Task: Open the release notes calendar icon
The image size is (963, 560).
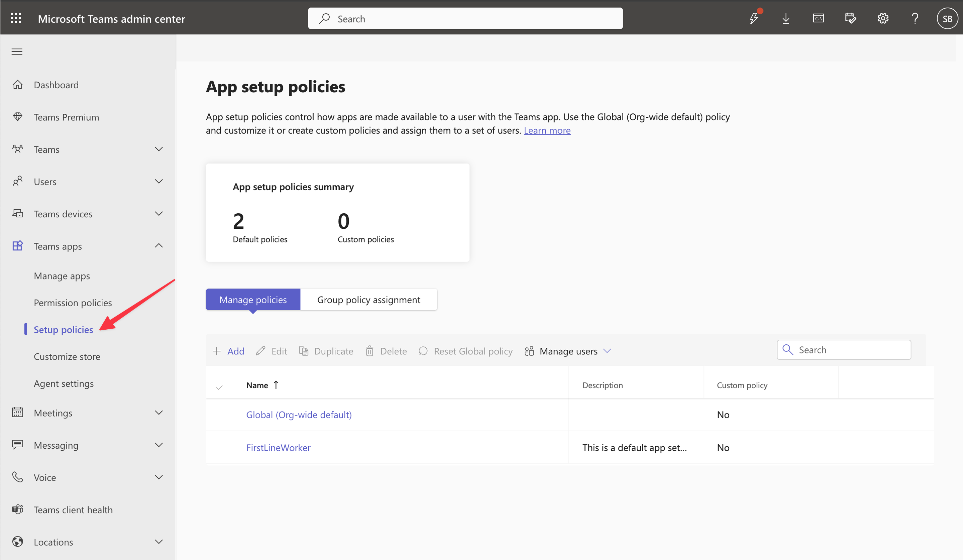Action: 851,18
